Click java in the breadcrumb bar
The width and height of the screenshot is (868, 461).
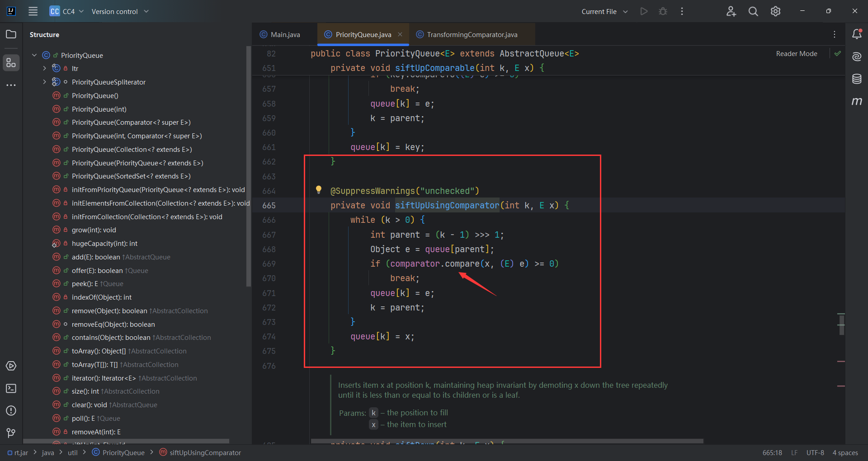click(x=48, y=452)
